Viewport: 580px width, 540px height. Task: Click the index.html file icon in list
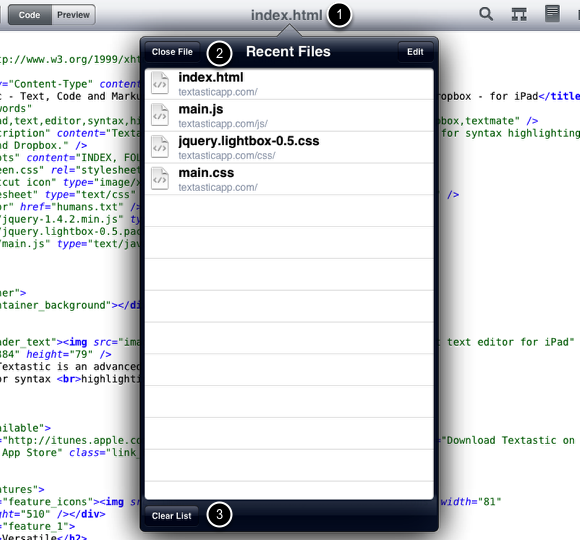click(160, 84)
